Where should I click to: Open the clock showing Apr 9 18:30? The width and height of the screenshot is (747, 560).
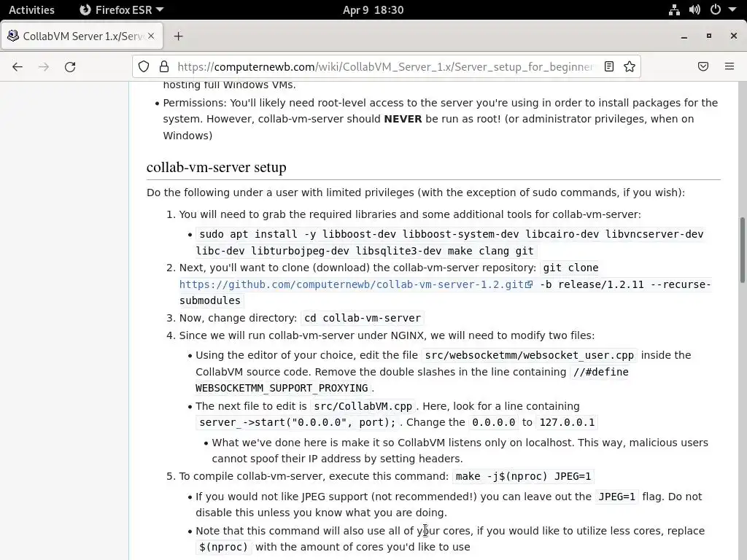pos(373,10)
